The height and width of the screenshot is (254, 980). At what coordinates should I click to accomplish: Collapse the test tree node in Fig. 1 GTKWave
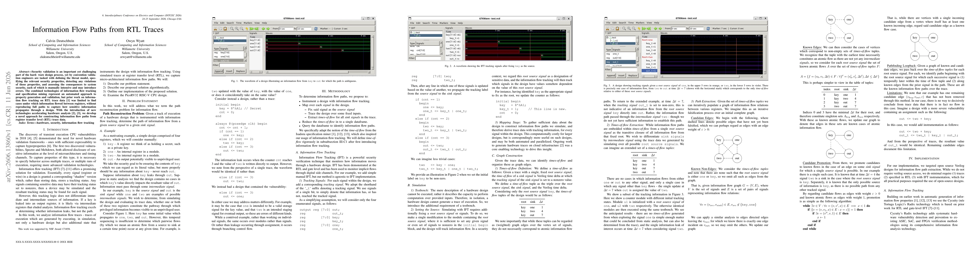pyautogui.click(x=215, y=38)
